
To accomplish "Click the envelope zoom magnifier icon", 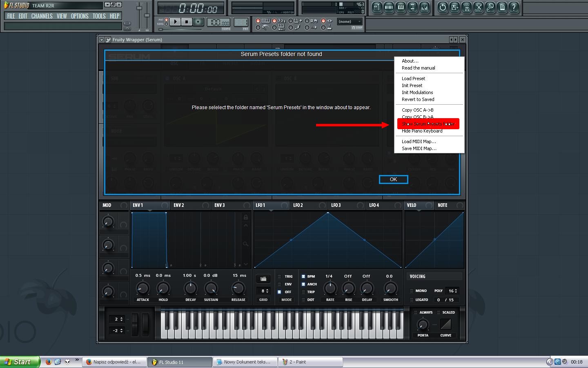I will pyautogui.click(x=246, y=244).
